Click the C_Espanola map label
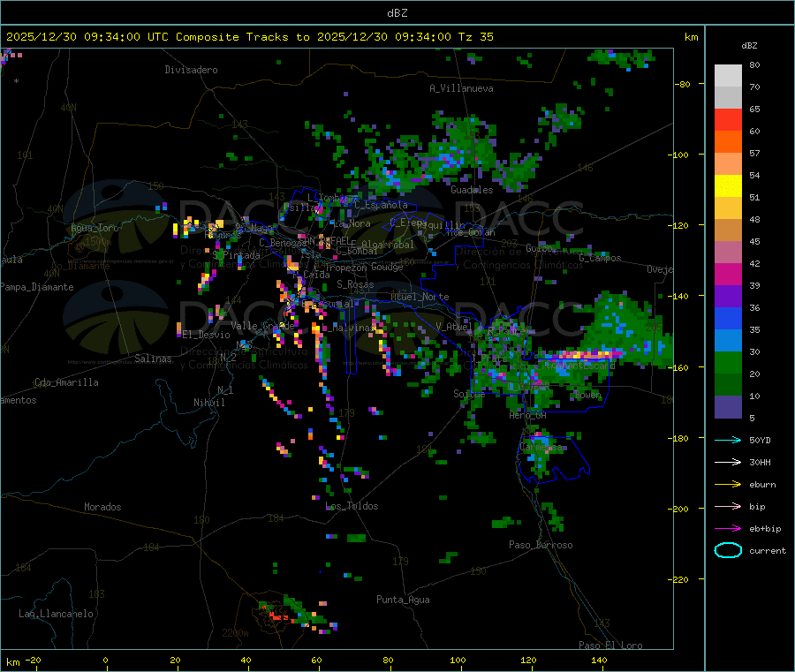Screen dimensions: 795x672 pos(381,205)
